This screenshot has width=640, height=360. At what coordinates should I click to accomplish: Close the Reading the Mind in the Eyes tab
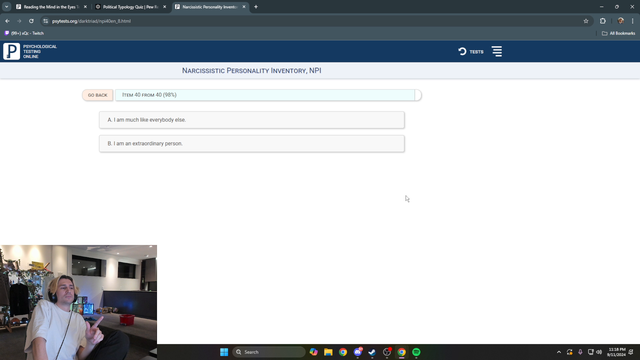[x=85, y=7]
